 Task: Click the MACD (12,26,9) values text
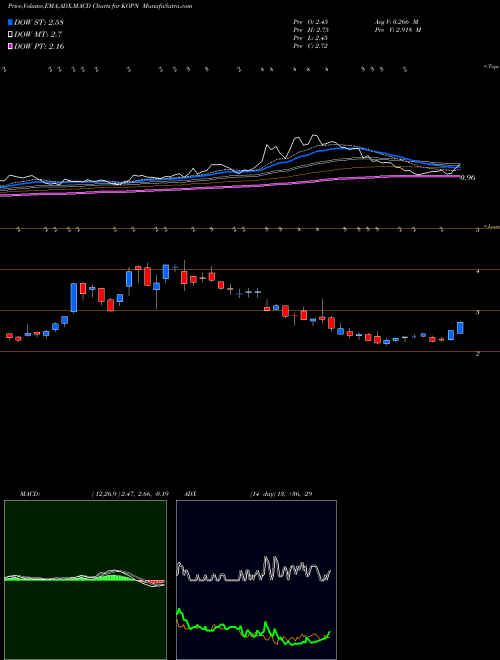pos(130,494)
